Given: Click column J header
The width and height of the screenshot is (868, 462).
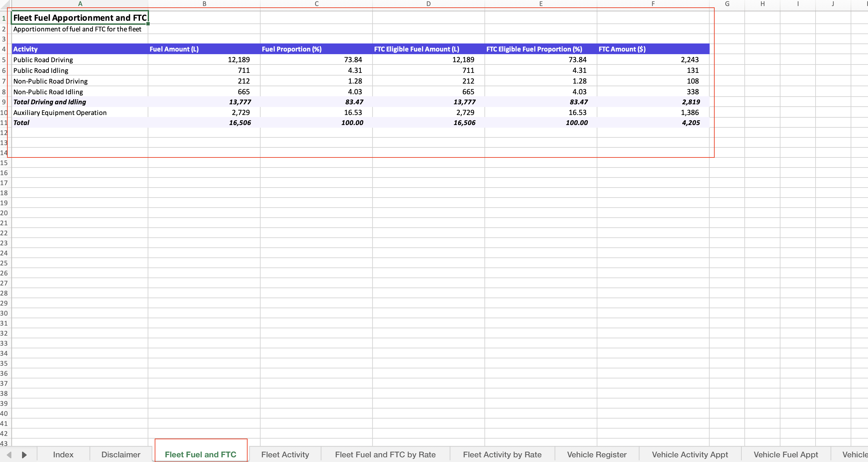Looking at the screenshot, I should (x=832, y=4).
